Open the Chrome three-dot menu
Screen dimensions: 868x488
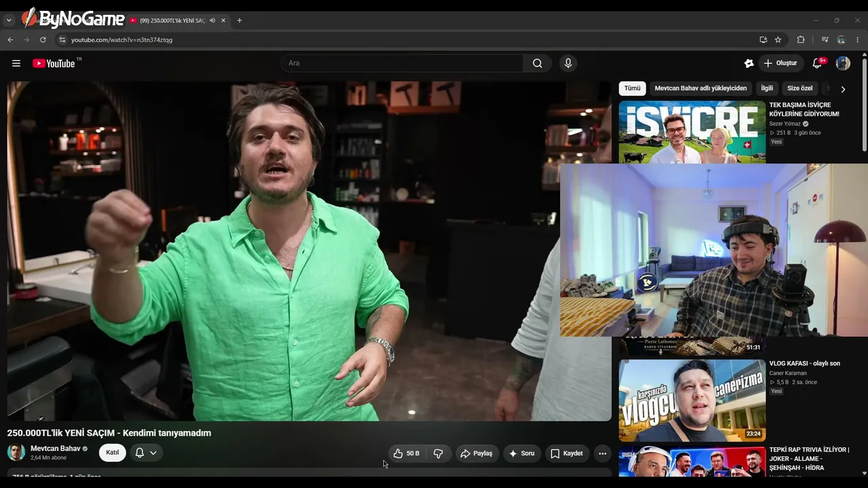click(x=858, y=39)
